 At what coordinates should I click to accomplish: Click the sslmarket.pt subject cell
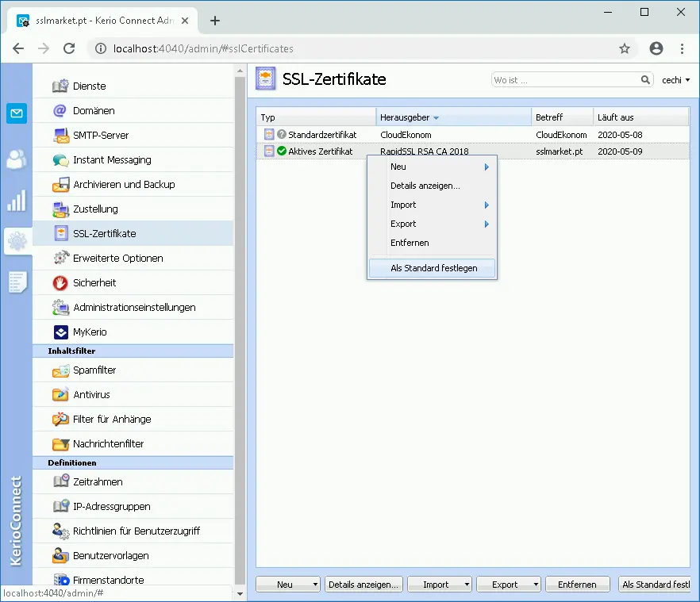coord(560,151)
